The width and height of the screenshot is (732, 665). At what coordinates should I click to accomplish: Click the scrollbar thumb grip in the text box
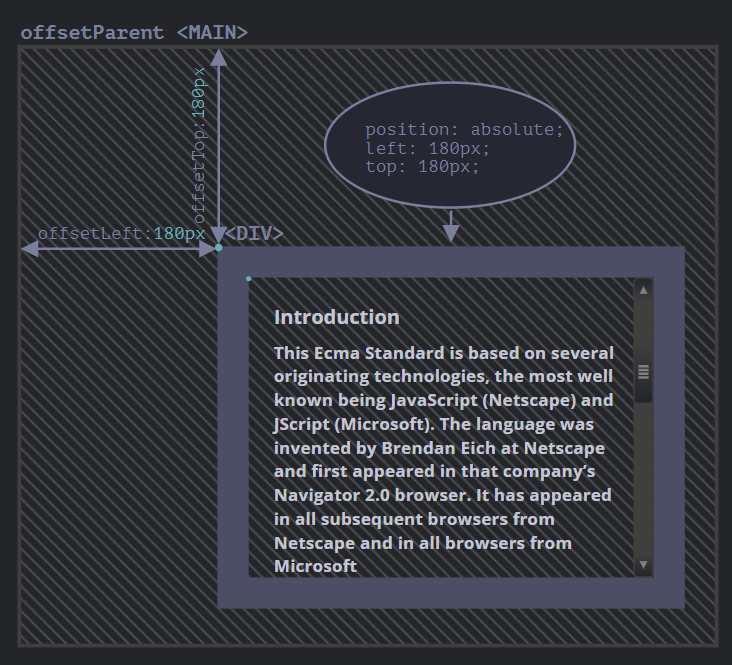pyautogui.click(x=644, y=372)
